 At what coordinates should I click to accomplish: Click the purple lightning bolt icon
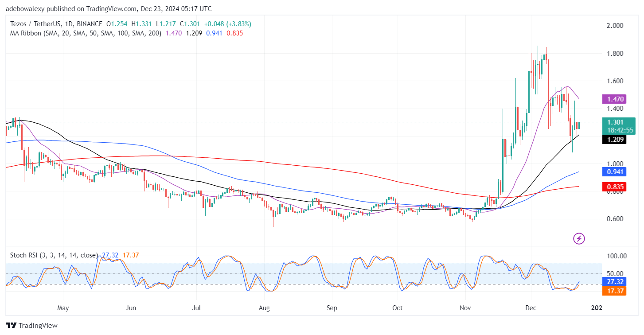coord(579,239)
